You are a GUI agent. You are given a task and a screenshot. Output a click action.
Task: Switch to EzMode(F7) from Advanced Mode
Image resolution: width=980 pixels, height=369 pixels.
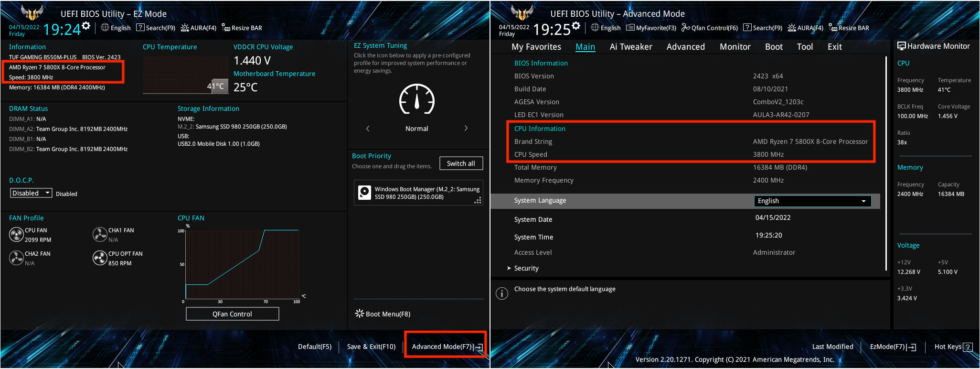tap(893, 347)
